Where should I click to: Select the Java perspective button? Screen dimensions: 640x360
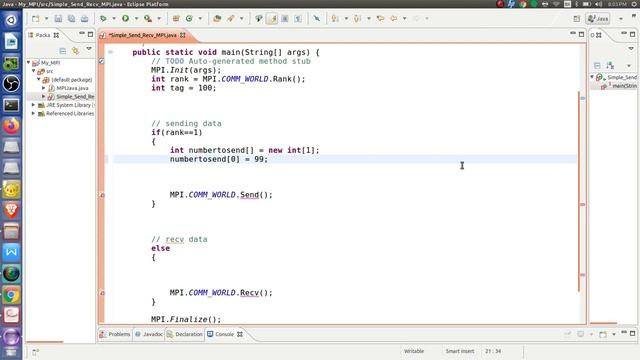[x=598, y=18]
